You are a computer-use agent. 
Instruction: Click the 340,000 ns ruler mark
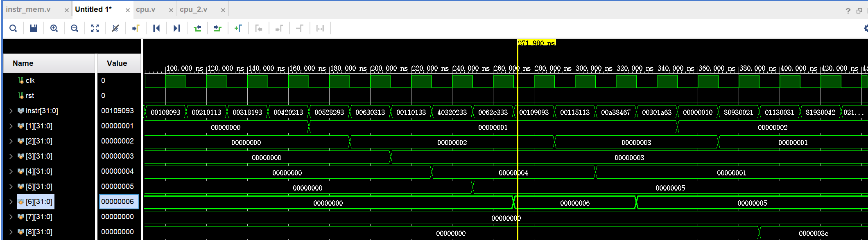676,68
